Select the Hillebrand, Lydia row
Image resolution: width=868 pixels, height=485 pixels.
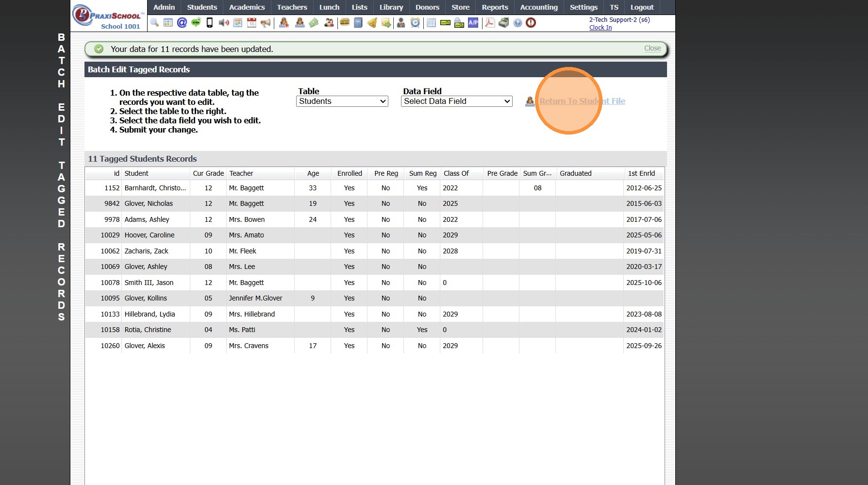coord(374,314)
